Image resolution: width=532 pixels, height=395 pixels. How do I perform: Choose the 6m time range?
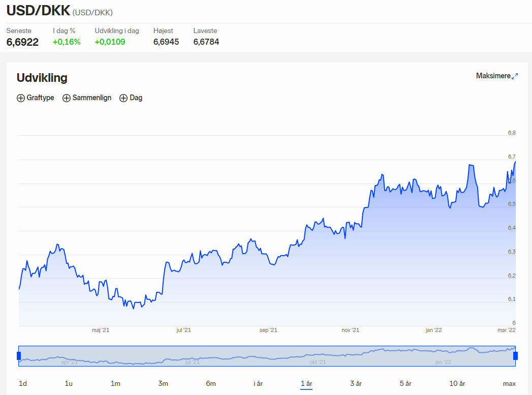tap(211, 383)
